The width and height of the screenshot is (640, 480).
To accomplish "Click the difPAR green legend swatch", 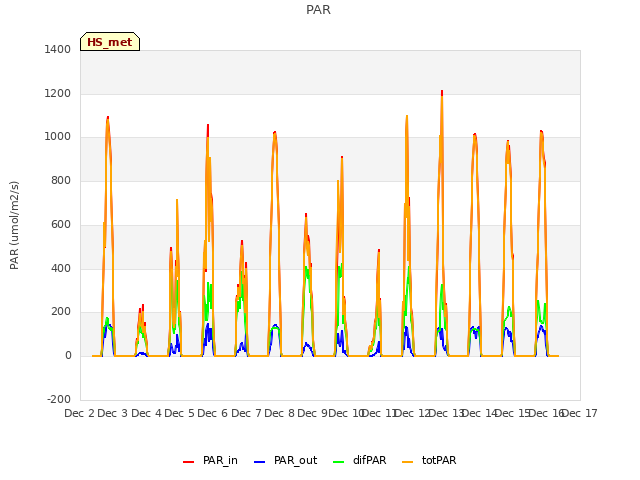I will [x=339, y=462].
